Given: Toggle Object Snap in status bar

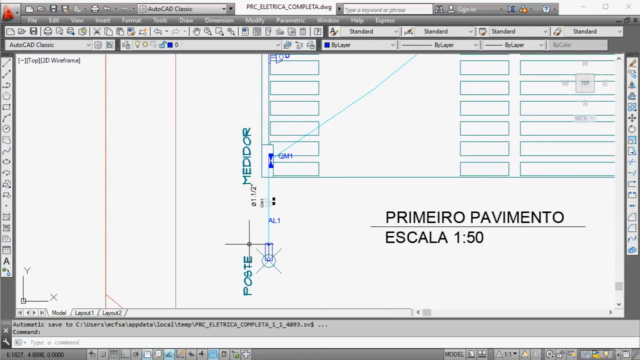Looking at the screenshot, I should pyautogui.click(x=147, y=354).
